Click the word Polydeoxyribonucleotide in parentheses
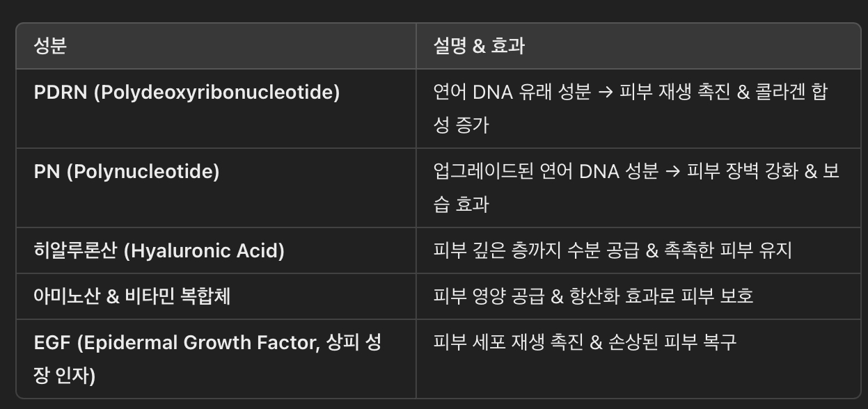Viewport: 868px width, 409px height. coord(217,93)
